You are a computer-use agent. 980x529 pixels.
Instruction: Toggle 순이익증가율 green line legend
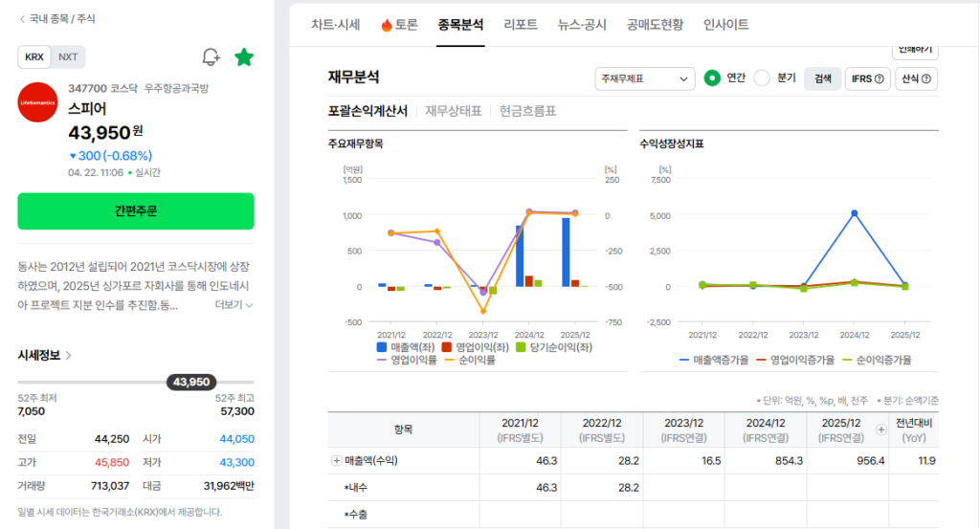click(x=848, y=361)
